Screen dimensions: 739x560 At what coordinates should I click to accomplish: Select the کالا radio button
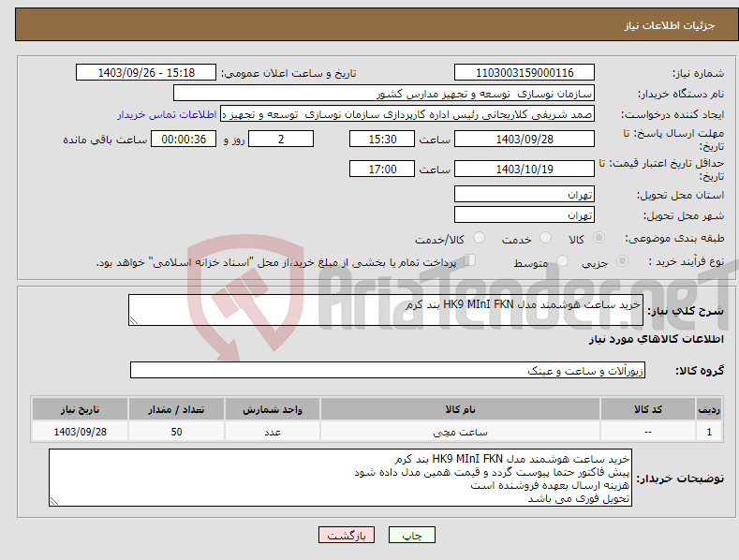[599, 238]
